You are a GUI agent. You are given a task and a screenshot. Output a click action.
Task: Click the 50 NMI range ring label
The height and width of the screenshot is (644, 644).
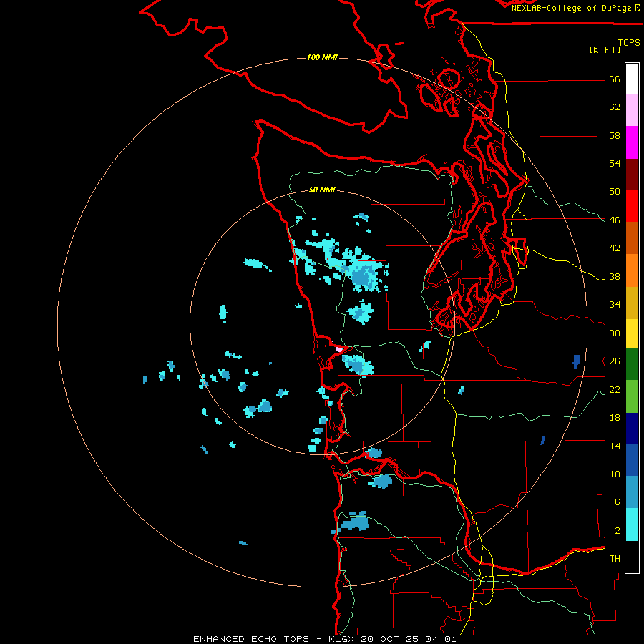(x=322, y=190)
